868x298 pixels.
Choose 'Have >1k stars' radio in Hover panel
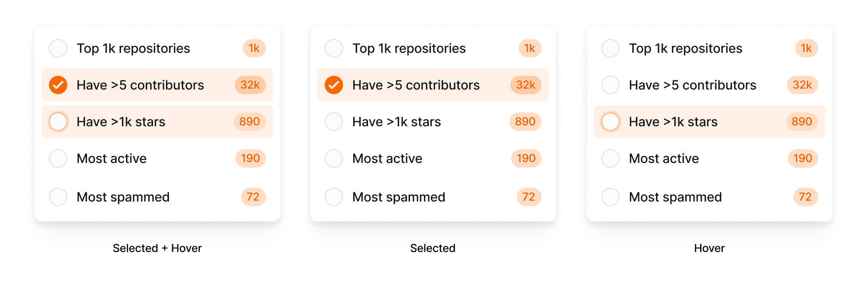coord(610,121)
